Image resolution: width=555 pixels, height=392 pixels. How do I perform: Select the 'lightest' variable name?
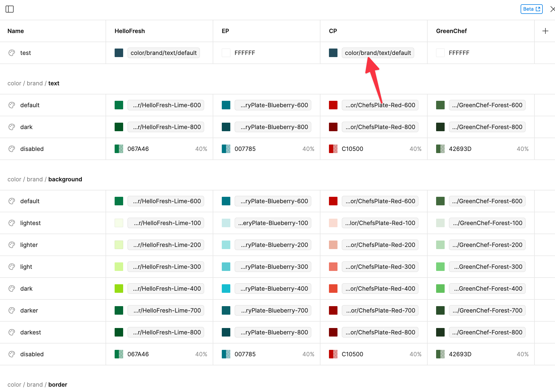coord(30,223)
